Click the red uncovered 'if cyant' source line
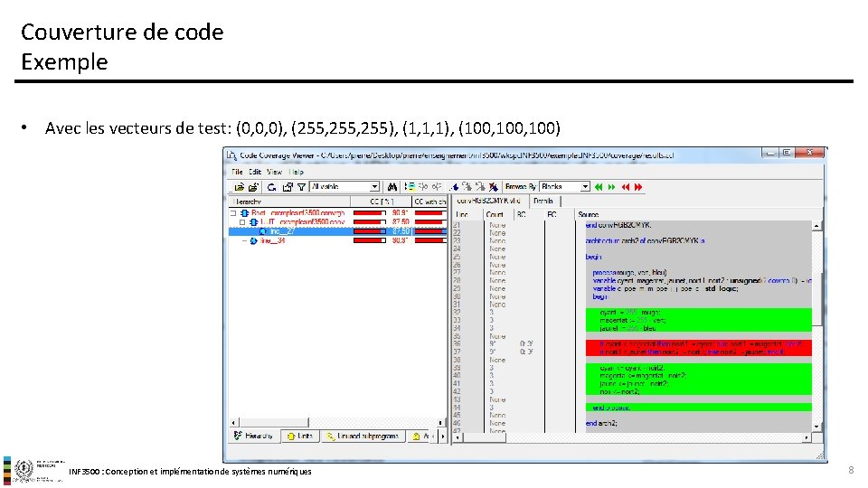Viewport: 868px width, 488px height. pos(699,343)
